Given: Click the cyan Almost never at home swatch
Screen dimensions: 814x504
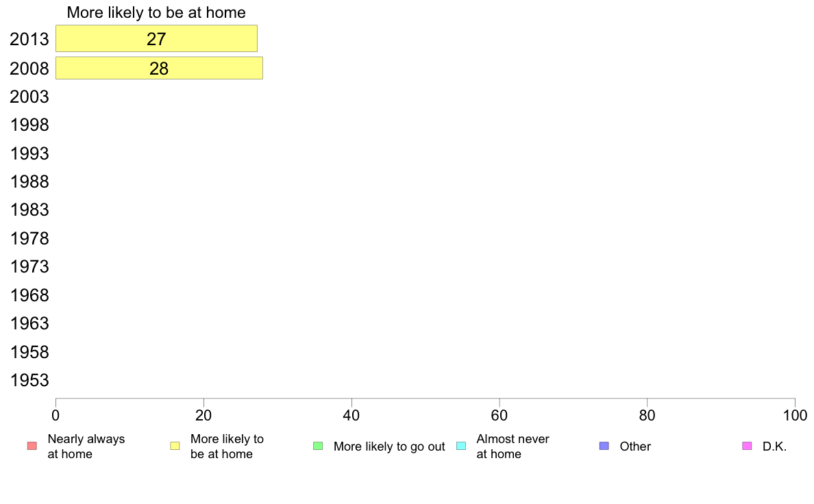Looking at the screenshot, I should (461, 446).
